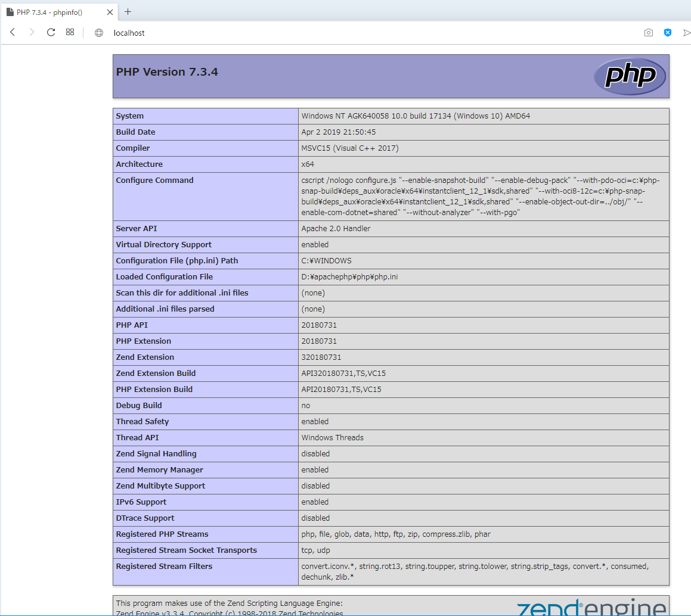Click the Debug Build label

pyautogui.click(x=139, y=406)
